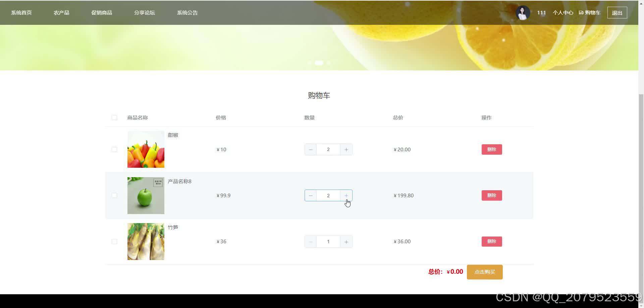The height and width of the screenshot is (308, 644).
Task: Select the active middle carousel indicator
Action: click(x=319, y=63)
